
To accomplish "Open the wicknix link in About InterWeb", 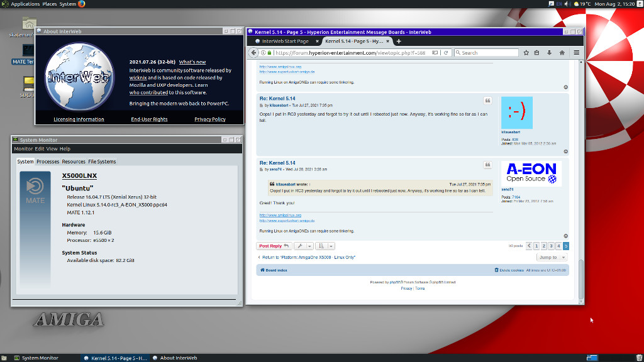I will coord(138,77).
